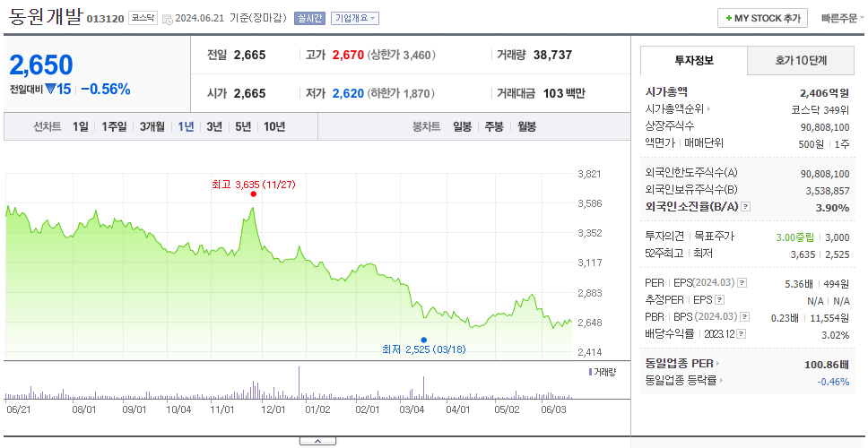Screen dimensions: 868x448
Task: Select the 1일 line chart period
Action: (x=81, y=126)
